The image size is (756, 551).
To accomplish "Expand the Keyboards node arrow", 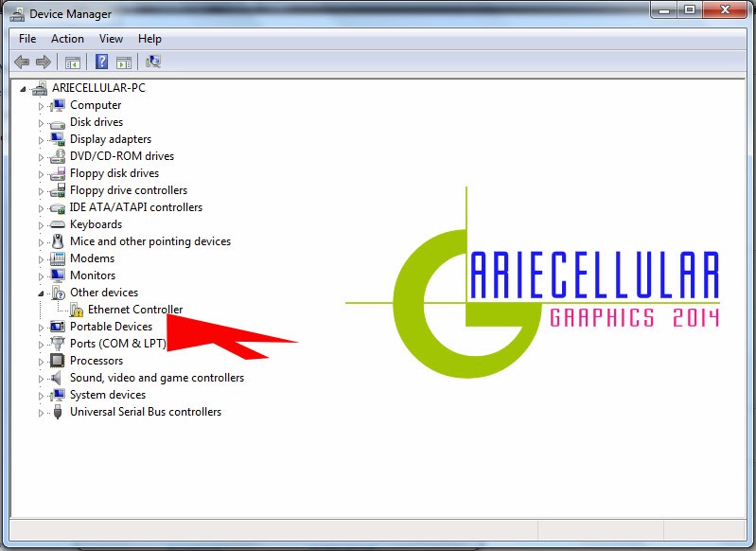I will [x=41, y=225].
